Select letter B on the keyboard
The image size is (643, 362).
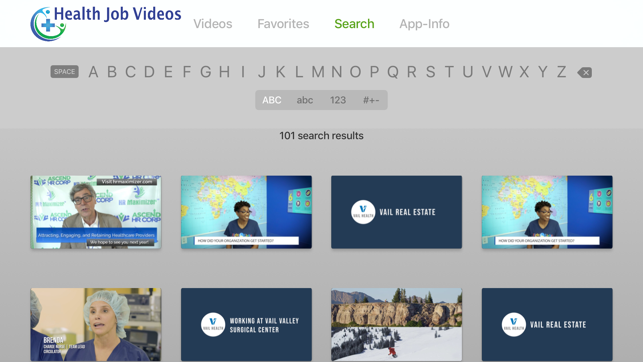pos(112,72)
